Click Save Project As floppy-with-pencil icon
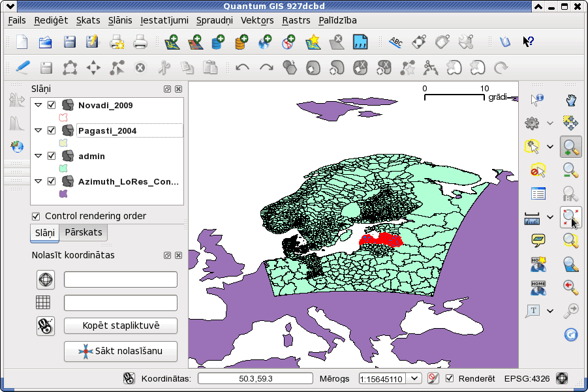 [x=92, y=42]
